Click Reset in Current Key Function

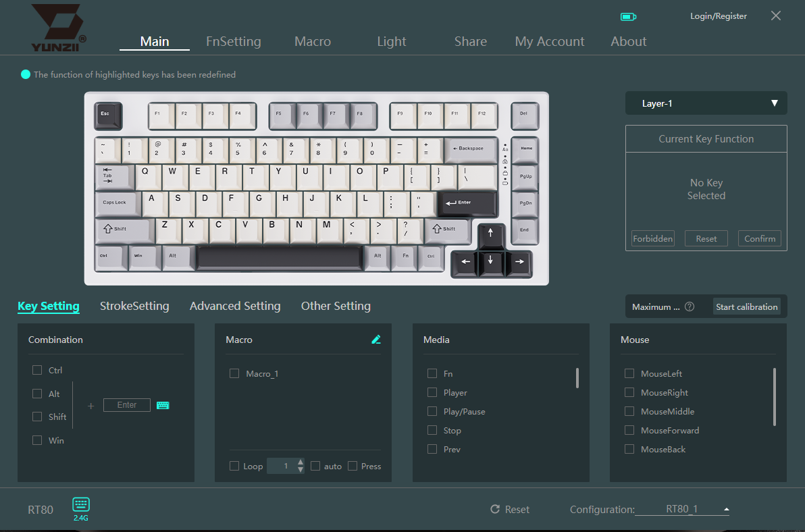(x=706, y=238)
